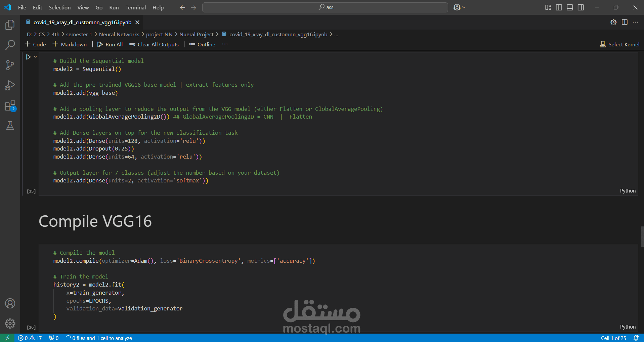Image resolution: width=644 pixels, height=342 pixels.
Task: Open notebook settings gear icon
Action: [613, 22]
